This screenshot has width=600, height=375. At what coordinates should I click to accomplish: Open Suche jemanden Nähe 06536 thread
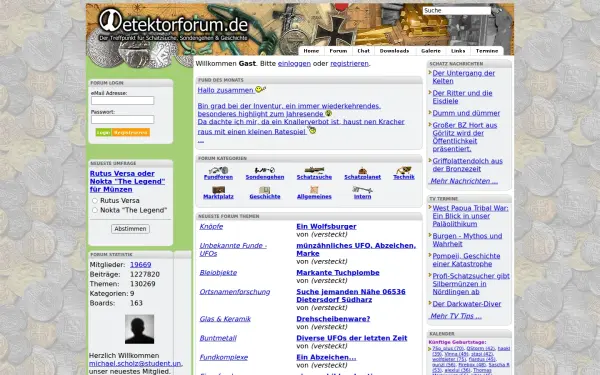click(351, 296)
